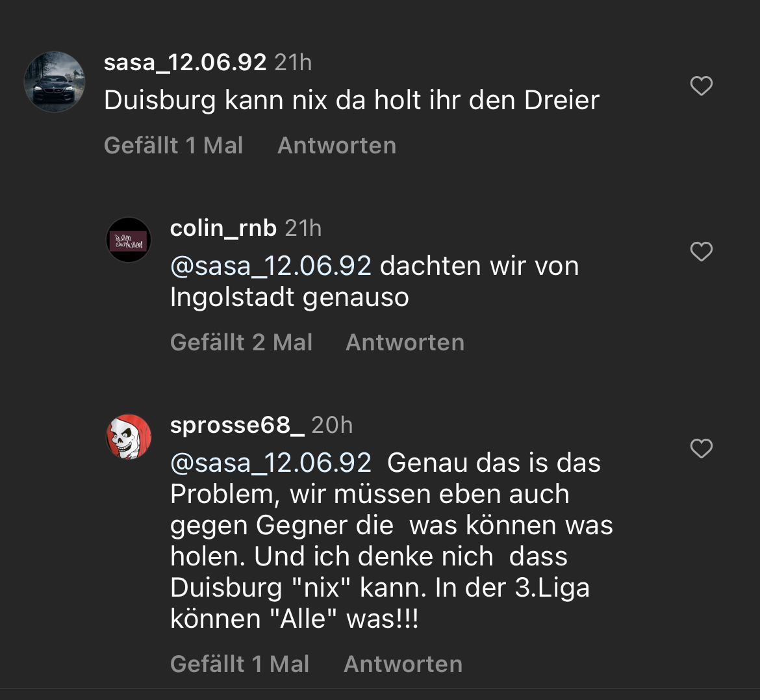
Task: Open sasa_12.06.92's car profile picture
Action: click(55, 82)
